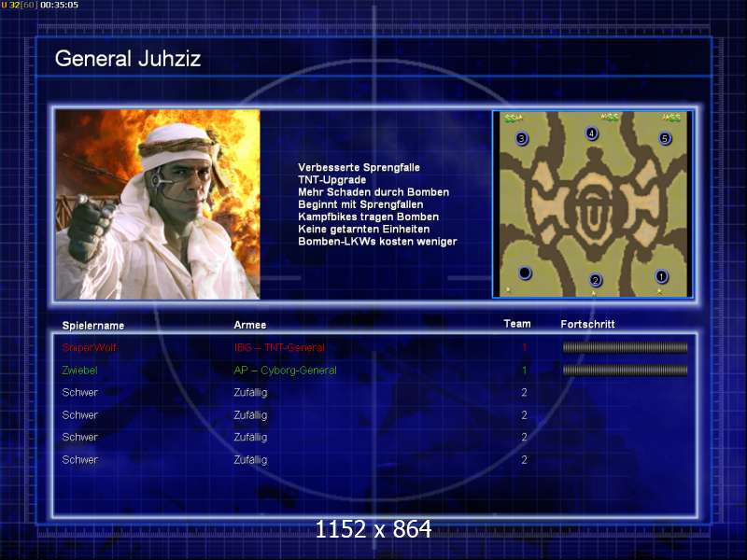Click the 'TNT-Upgrade' ability line

point(332,180)
